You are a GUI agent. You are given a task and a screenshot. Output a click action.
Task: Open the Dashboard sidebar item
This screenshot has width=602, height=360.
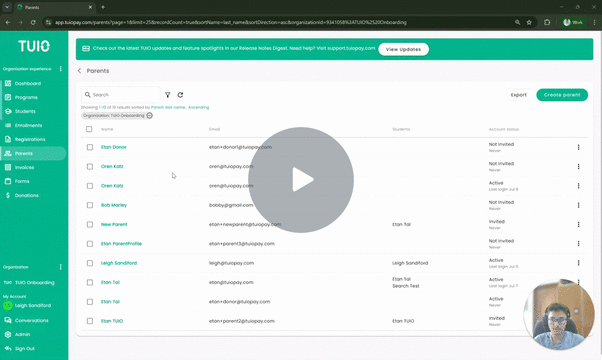click(x=28, y=83)
